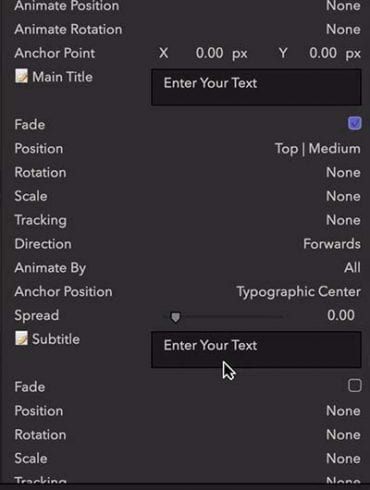Select the Anchor Point Y value
Screen dimensions: 370x490
[x=323, y=53]
